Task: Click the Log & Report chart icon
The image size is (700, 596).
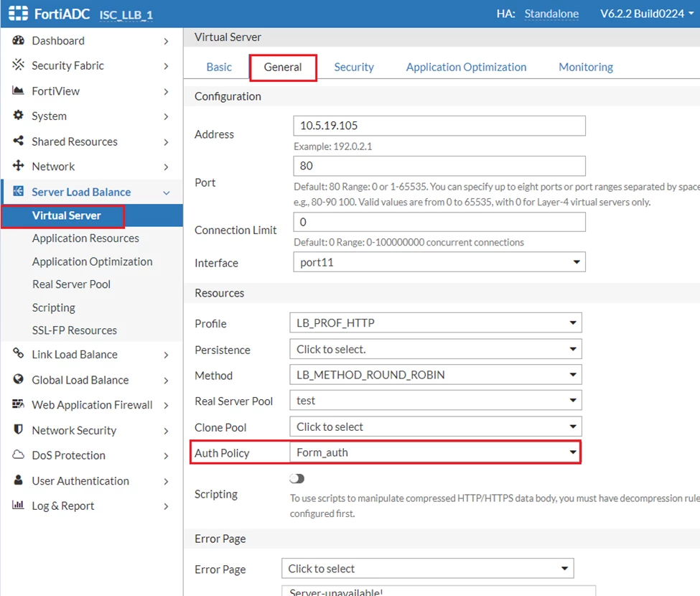Action: [18, 505]
